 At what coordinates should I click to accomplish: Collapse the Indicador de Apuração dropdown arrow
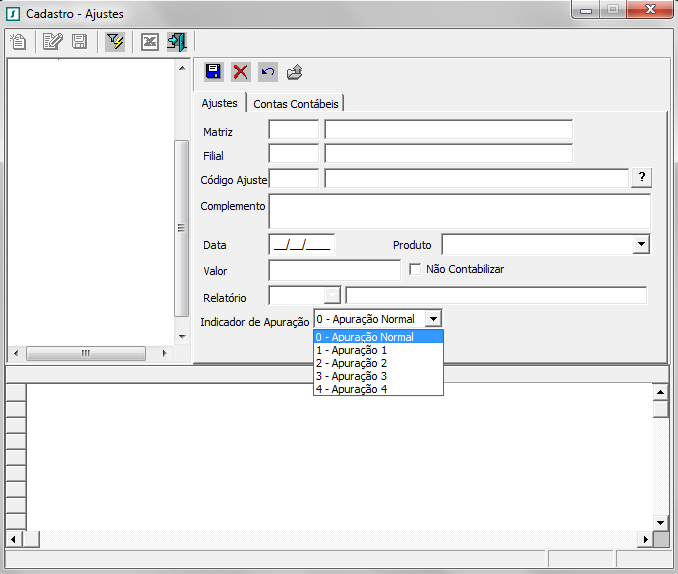432,319
